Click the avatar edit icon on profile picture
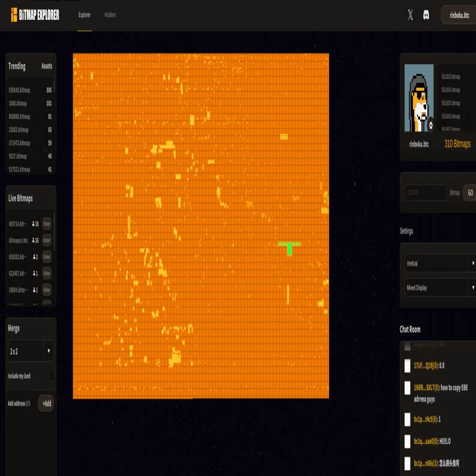This screenshot has height=476, width=476. [x=430, y=125]
